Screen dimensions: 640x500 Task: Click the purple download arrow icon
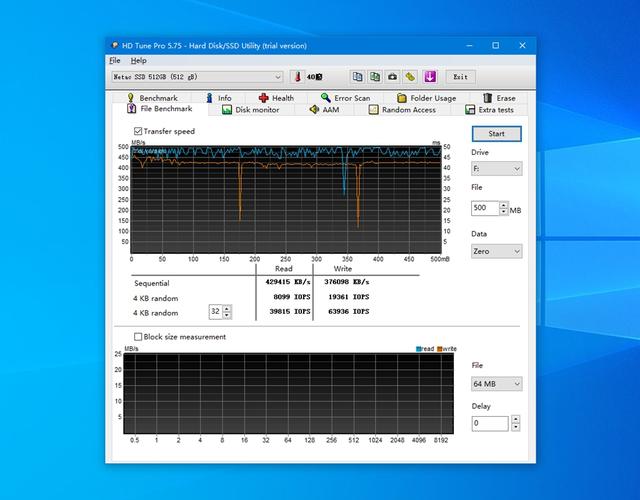[x=430, y=77]
